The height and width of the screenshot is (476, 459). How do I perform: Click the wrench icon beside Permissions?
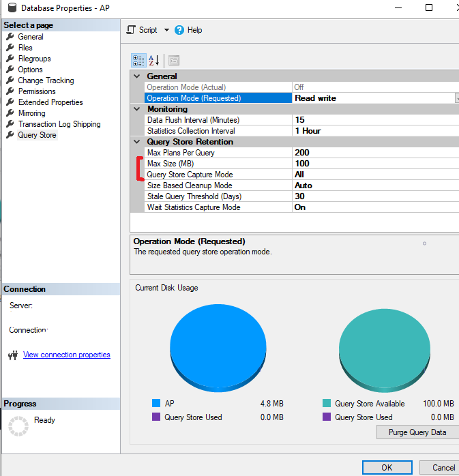(x=10, y=91)
